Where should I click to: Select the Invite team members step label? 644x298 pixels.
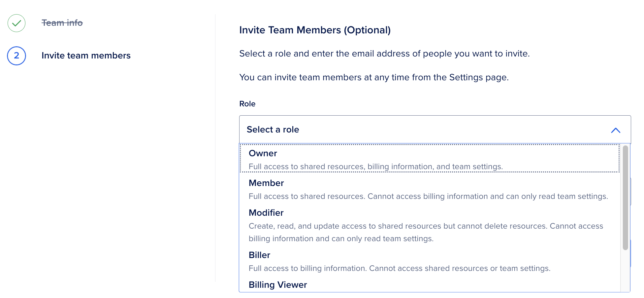coord(86,56)
